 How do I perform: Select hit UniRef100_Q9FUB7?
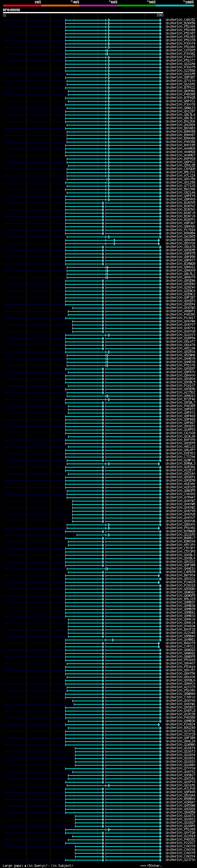coord(180,78)
